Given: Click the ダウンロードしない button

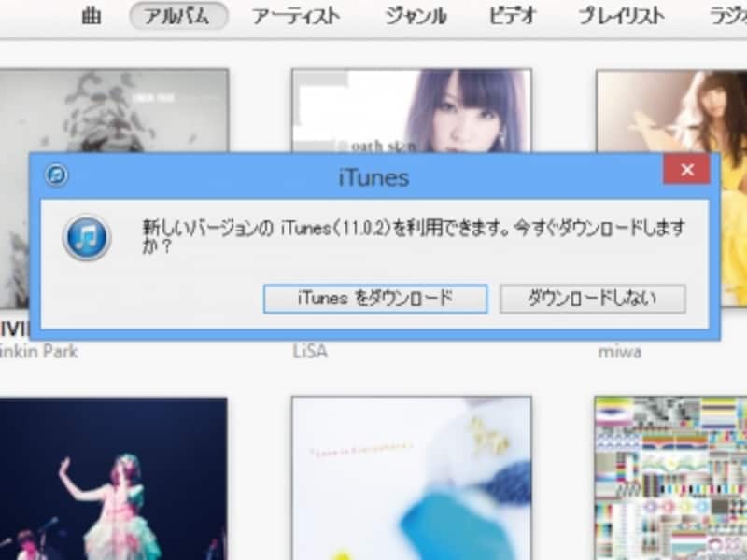Looking at the screenshot, I should [593, 299].
